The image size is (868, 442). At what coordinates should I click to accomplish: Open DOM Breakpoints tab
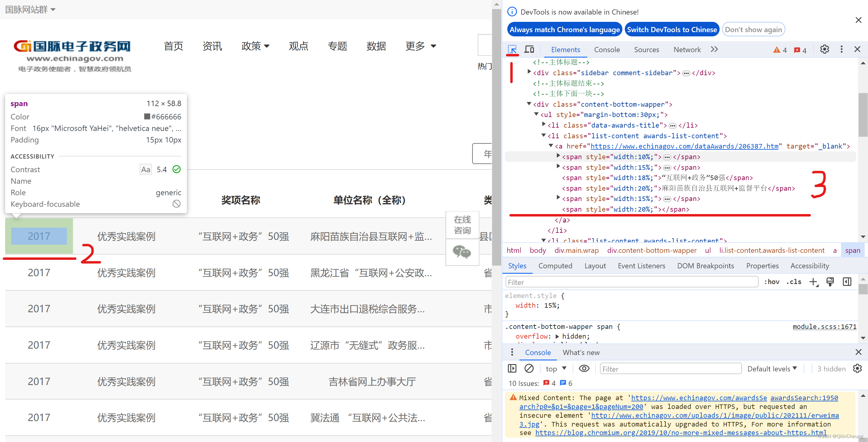pos(705,266)
